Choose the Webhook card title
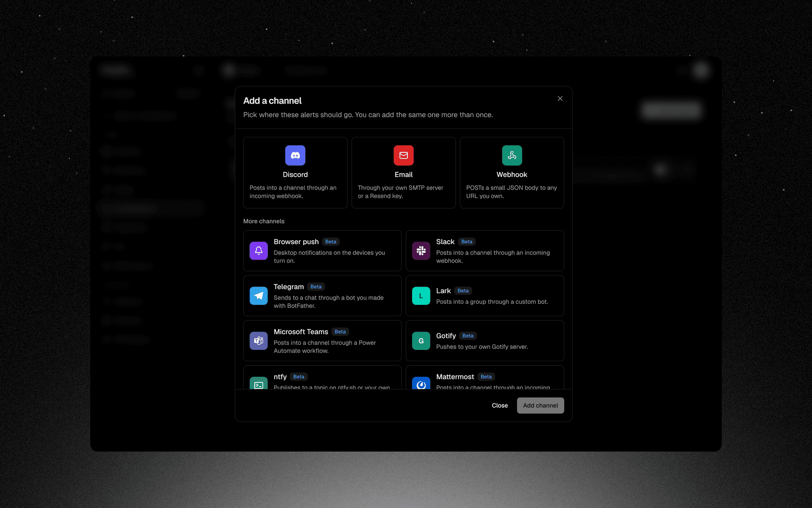 [512, 175]
